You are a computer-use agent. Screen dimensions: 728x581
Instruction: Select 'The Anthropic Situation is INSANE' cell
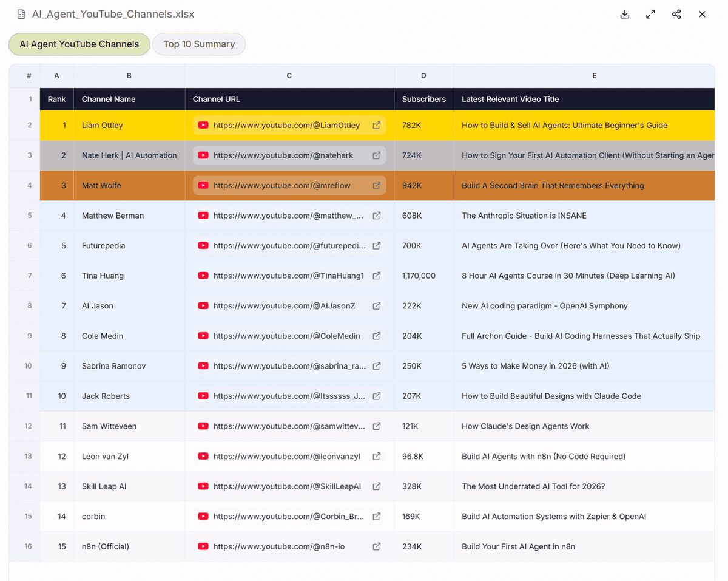(x=584, y=216)
